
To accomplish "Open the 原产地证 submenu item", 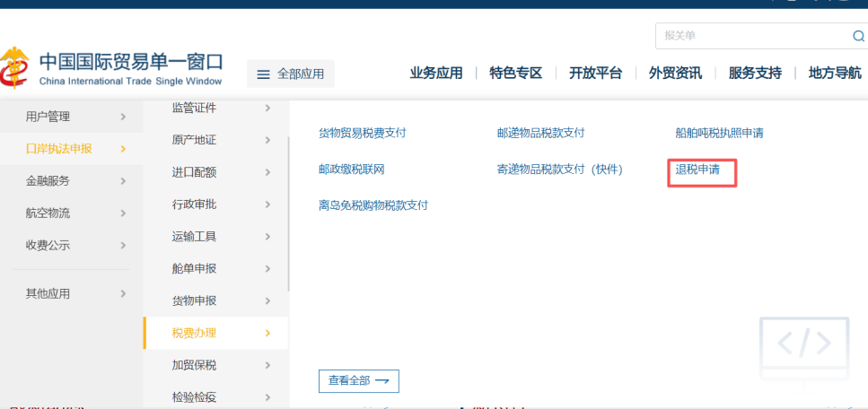I will pyautogui.click(x=216, y=141).
